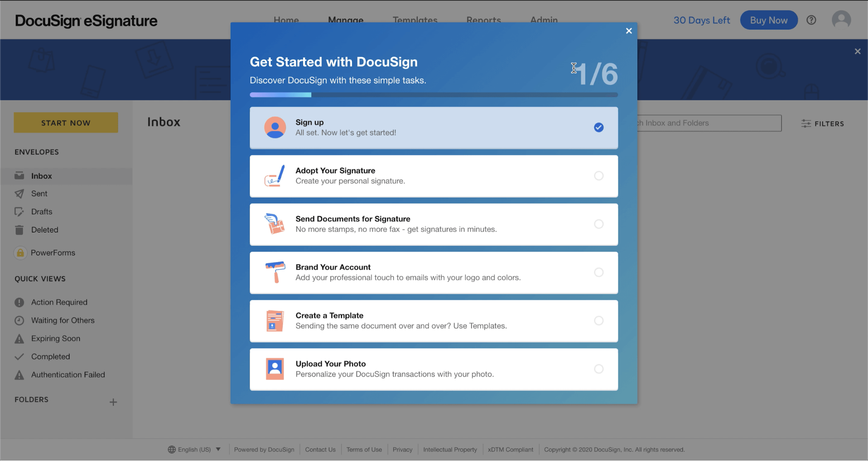Open the Home tab
The height and width of the screenshot is (461, 868).
tap(286, 20)
